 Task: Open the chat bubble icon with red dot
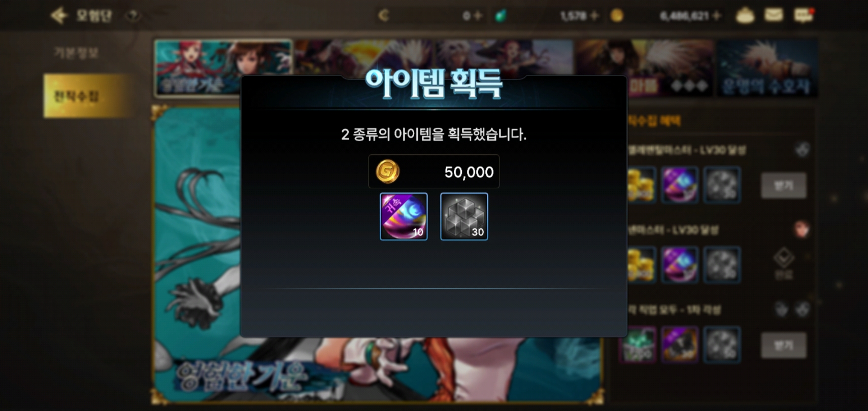(803, 16)
